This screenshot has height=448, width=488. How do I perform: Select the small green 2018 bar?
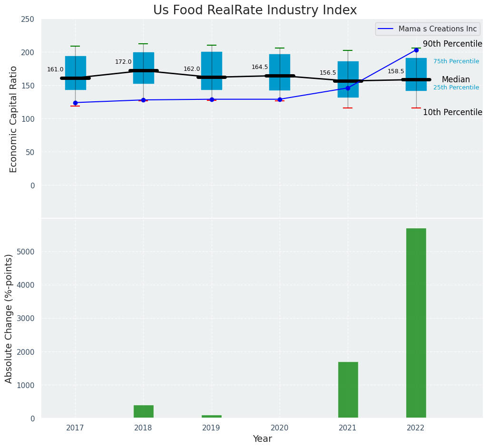click(143, 411)
